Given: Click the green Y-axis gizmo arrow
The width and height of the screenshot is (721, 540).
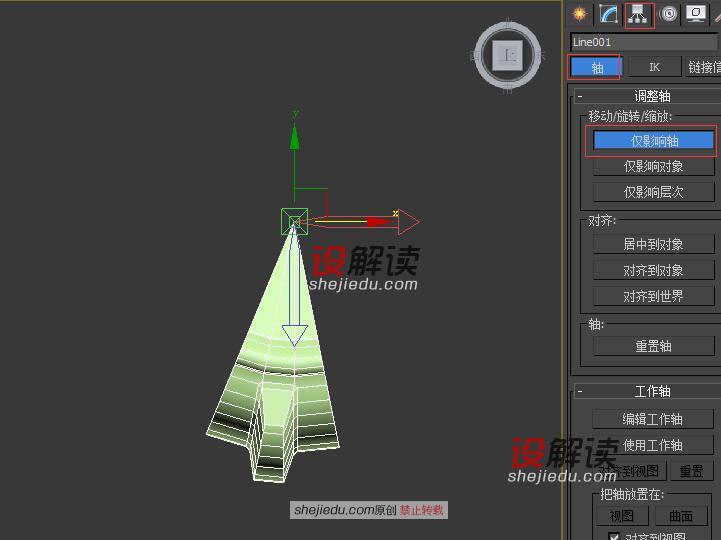Looking at the screenshot, I should click(x=295, y=135).
